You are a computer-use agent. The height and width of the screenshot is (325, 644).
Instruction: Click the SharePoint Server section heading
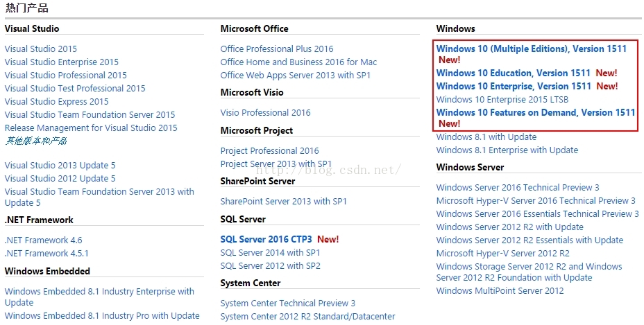point(257,182)
